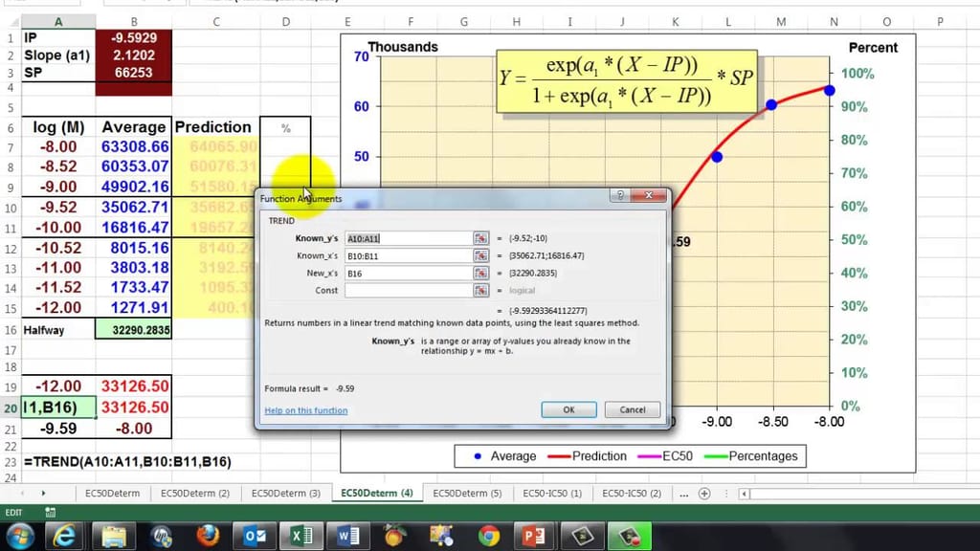Open Chrome from the taskbar

(488, 536)
